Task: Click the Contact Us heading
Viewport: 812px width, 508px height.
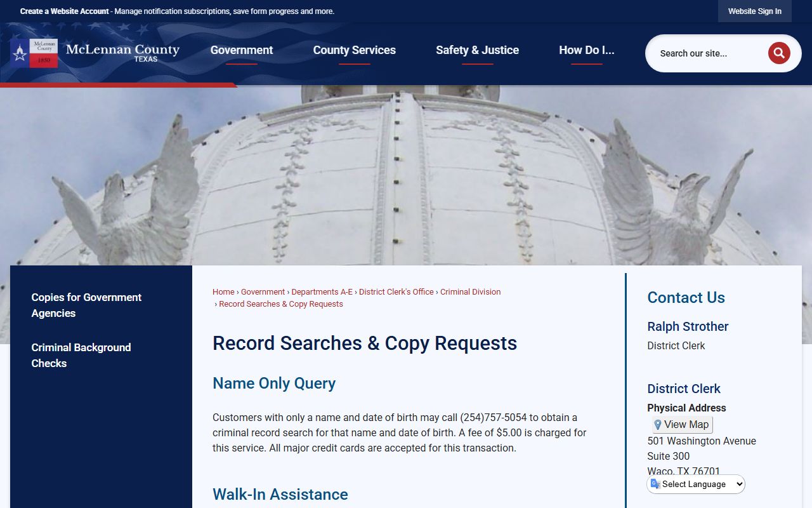Action: pos(686,298)
